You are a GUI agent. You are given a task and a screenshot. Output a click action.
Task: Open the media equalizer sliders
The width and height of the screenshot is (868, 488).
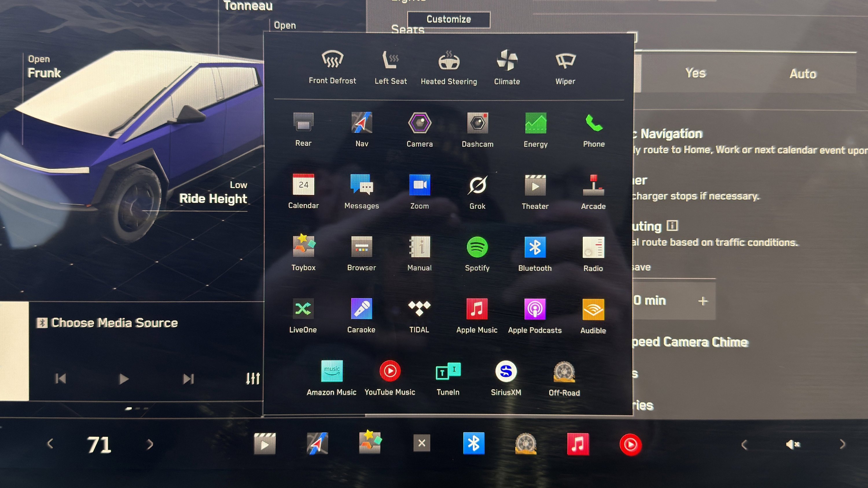(x=253, y=379)
